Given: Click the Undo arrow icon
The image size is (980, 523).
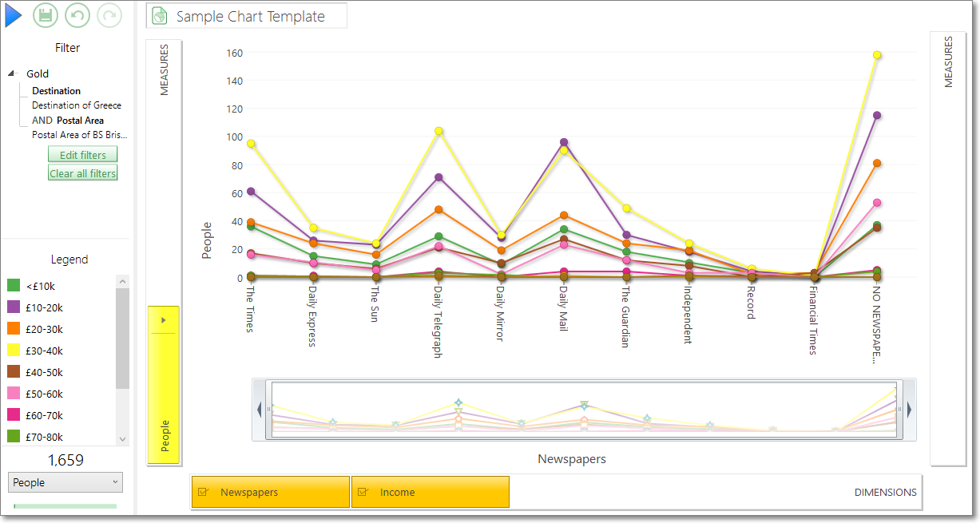Looking at the screenshot, I should [x=77, y=15].
